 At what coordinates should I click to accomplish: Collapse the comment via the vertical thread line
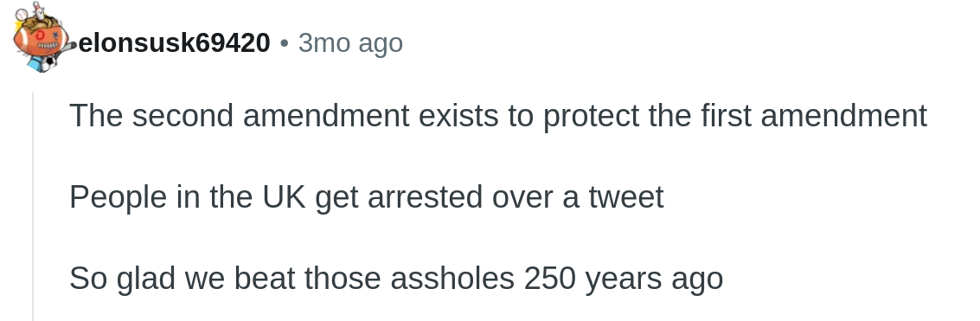(33, 207)
